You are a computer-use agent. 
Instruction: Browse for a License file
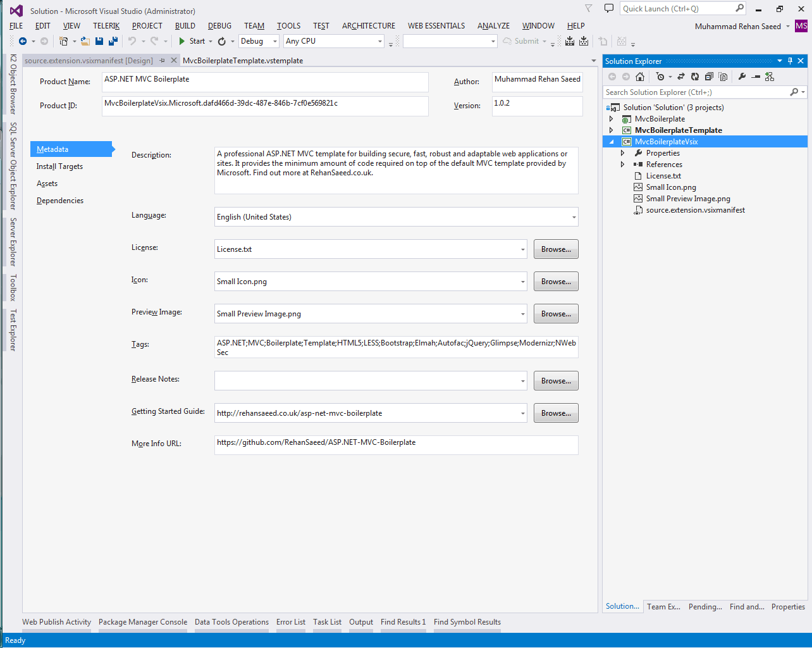coord(555,249)
